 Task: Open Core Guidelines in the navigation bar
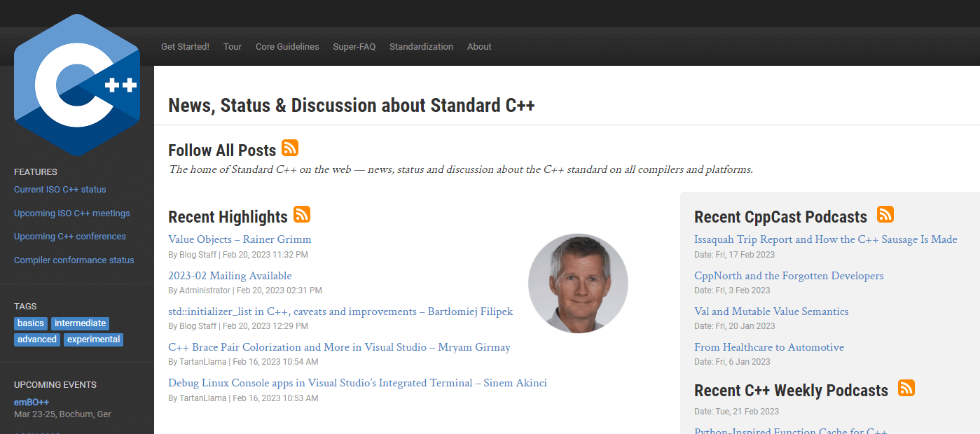287,47
